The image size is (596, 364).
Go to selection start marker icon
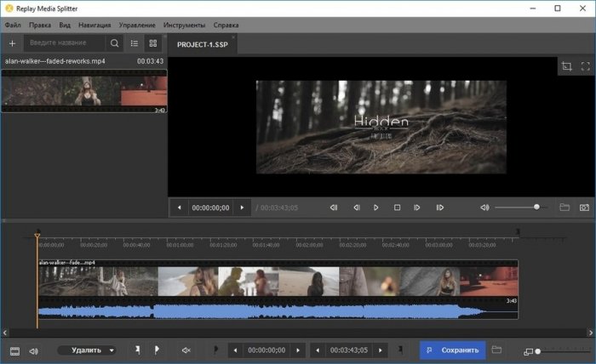click(215, 350)
